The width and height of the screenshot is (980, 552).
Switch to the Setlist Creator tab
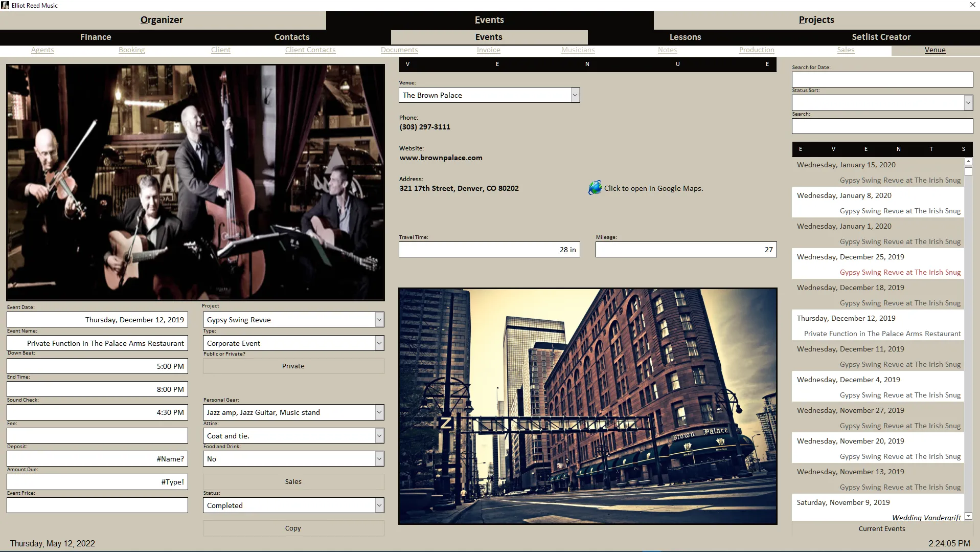(881, 37)
